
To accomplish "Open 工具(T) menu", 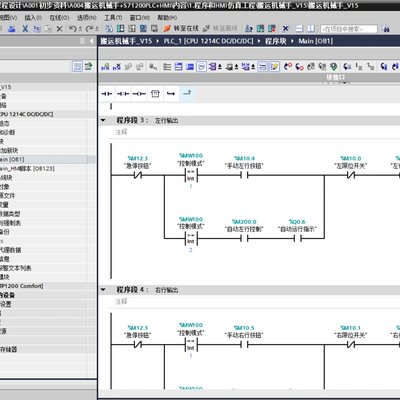I will coord(113,17).
